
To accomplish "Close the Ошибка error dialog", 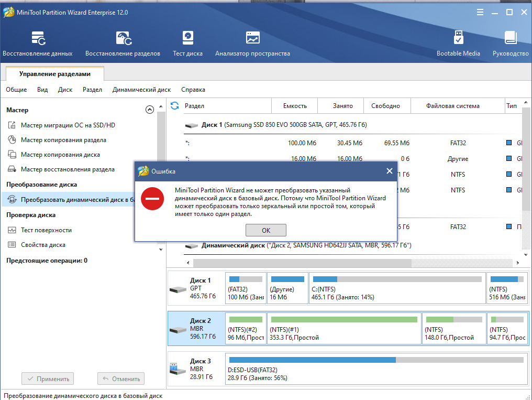I will (390, 171).
